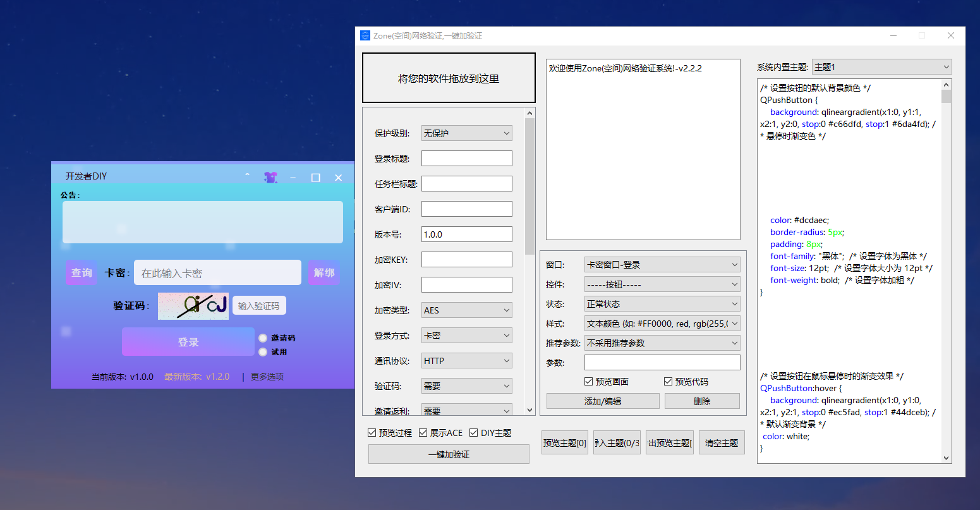Viewport: 980px width, 510px height.
Task: Click the settings form scrollbar down arrow
Action: pyautogui.click(x=529, y=410)
